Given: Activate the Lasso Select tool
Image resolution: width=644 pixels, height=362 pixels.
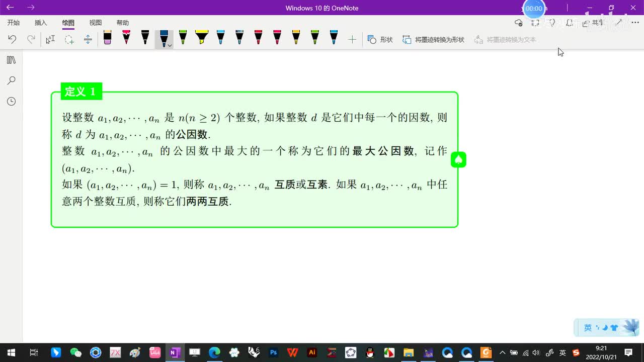Looking at the screenshot, I should pyautogui.click(x=69, y=39).
